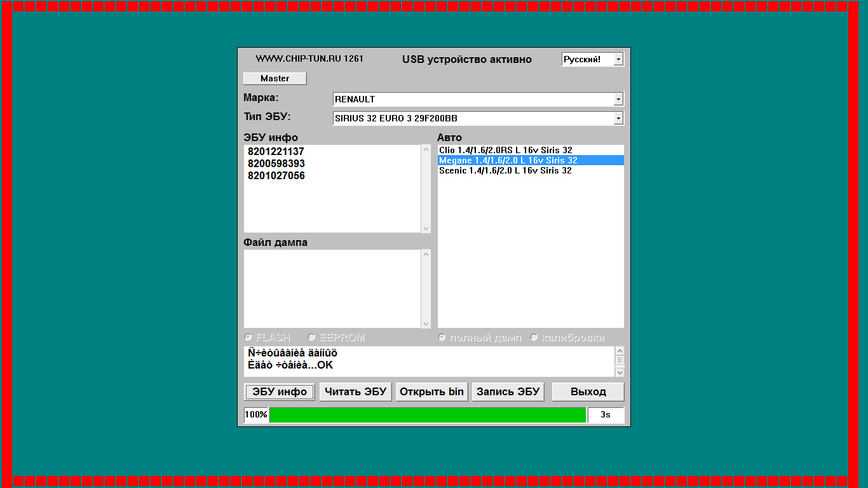Select Clio 1.4/1.6/2.0RS in the Авто list
Image resolution: width=868 pixels, height=488 pixels.
point(531,150)
